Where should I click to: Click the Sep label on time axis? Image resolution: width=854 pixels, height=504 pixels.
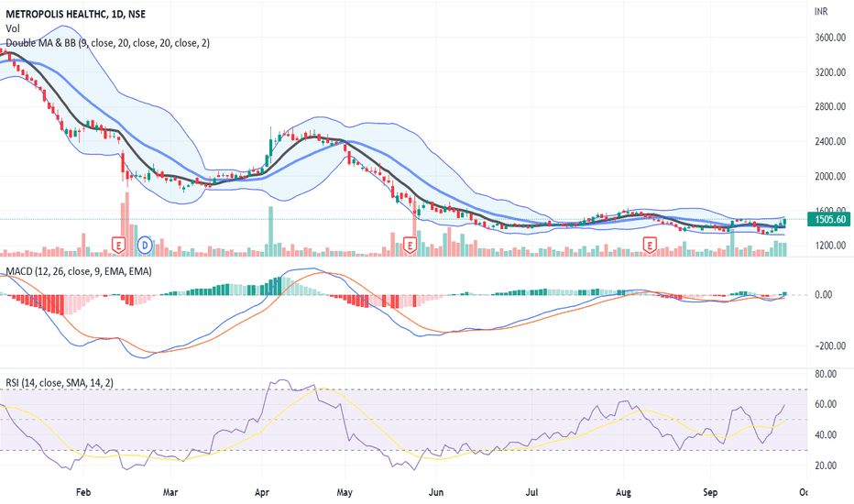coord(710,493)
